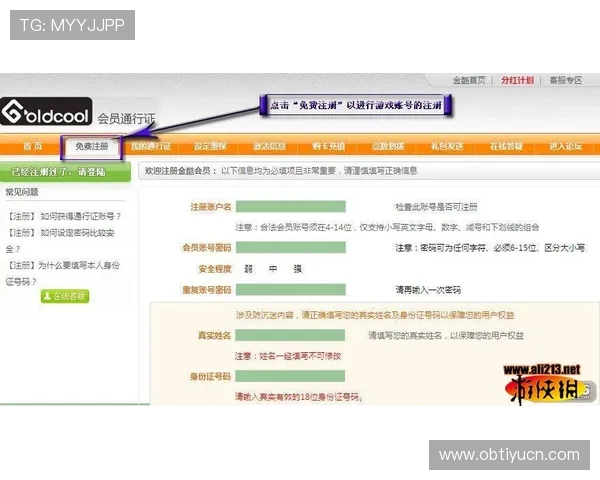600x480 pixels.
Task: Click person icon on green sidebar button
Action: [47, 296]
